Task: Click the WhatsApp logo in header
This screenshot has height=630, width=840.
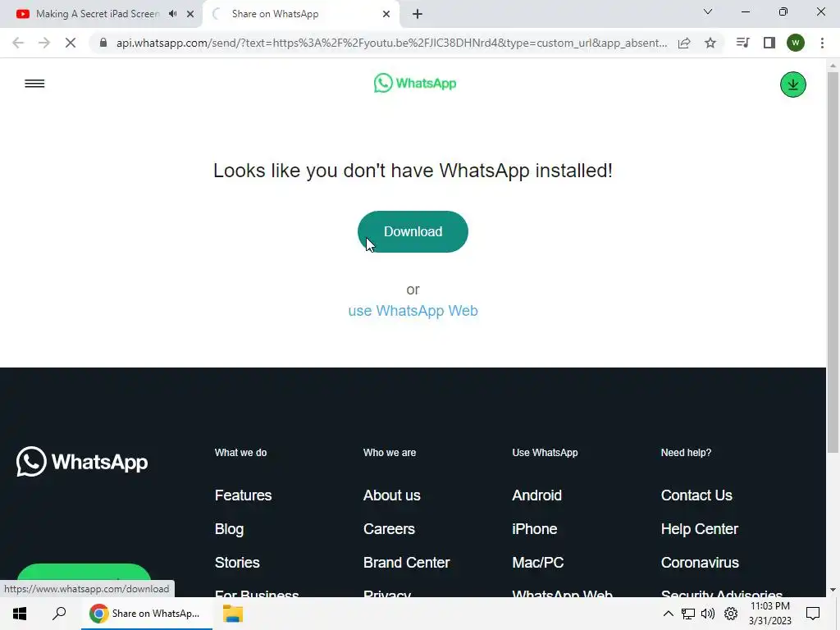Action: pyautogui.click(x=414, y=84)
